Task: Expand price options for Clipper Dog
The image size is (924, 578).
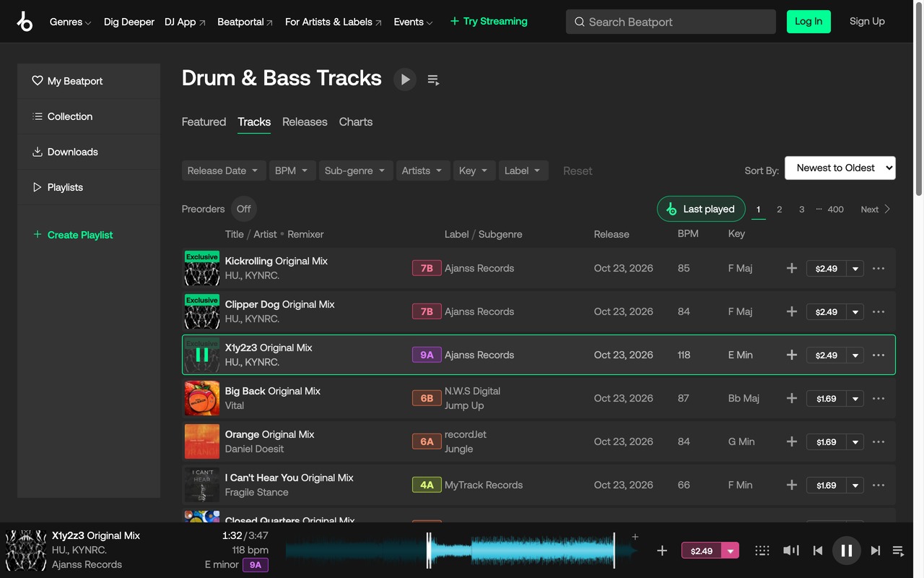Action: coord(855,312)
